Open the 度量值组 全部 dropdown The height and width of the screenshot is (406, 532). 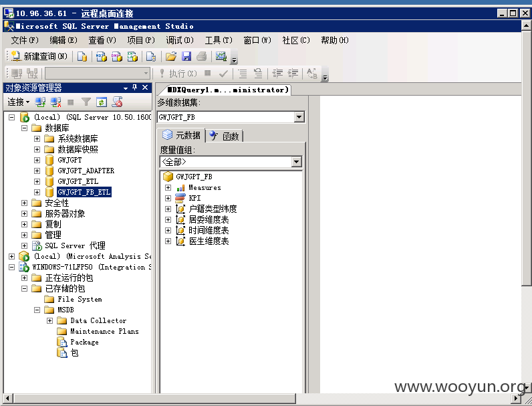tap(296, 162)
